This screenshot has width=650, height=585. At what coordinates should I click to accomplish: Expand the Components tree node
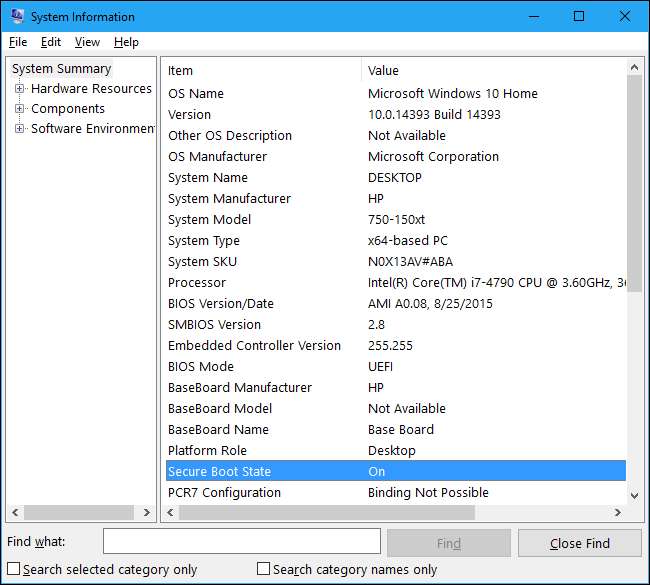[x=19, y=109]
